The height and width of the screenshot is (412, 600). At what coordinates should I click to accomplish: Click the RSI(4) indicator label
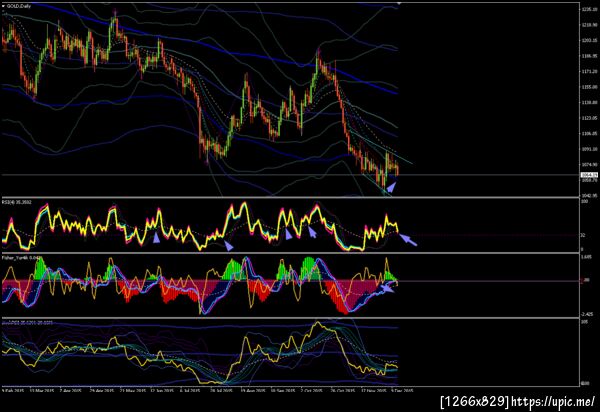click(17, 202)
